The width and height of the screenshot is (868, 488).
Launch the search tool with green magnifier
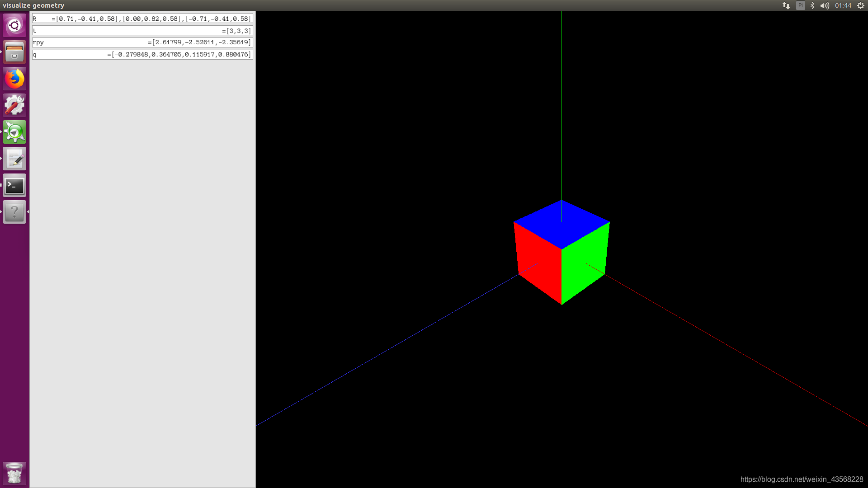(14, 132)
